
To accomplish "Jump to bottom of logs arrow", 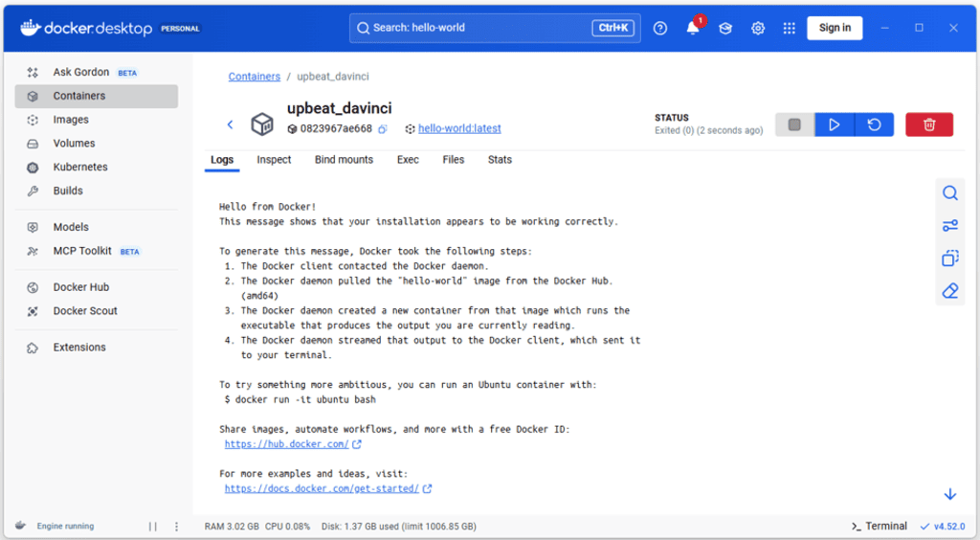I will (950, 494).
